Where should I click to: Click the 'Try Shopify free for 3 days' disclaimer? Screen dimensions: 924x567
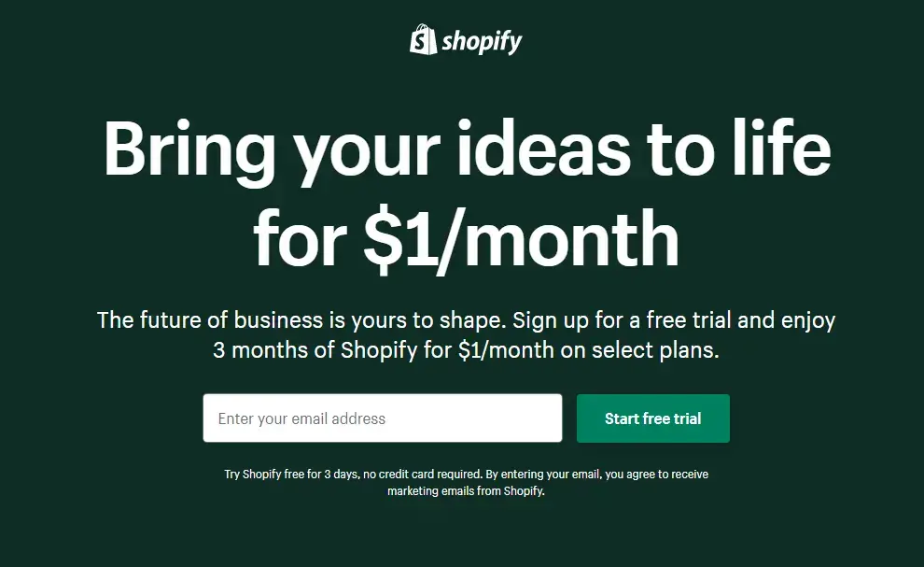tap(466, 475)
